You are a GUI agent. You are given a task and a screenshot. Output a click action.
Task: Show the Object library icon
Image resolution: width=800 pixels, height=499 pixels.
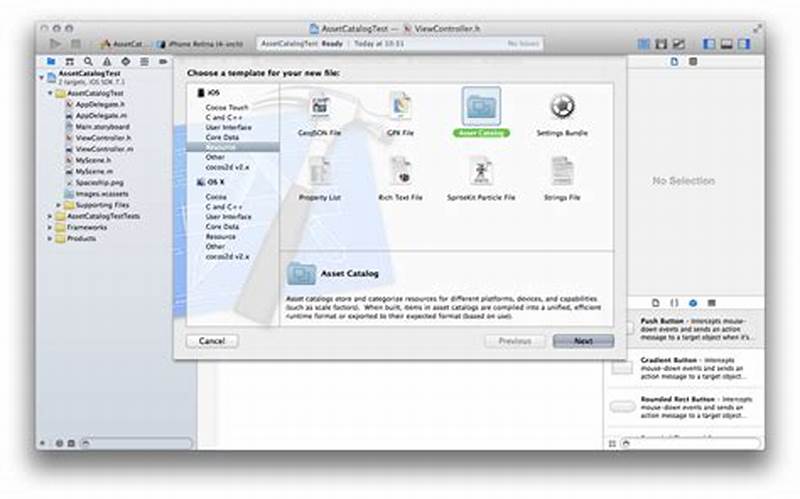tap(693, 303)
